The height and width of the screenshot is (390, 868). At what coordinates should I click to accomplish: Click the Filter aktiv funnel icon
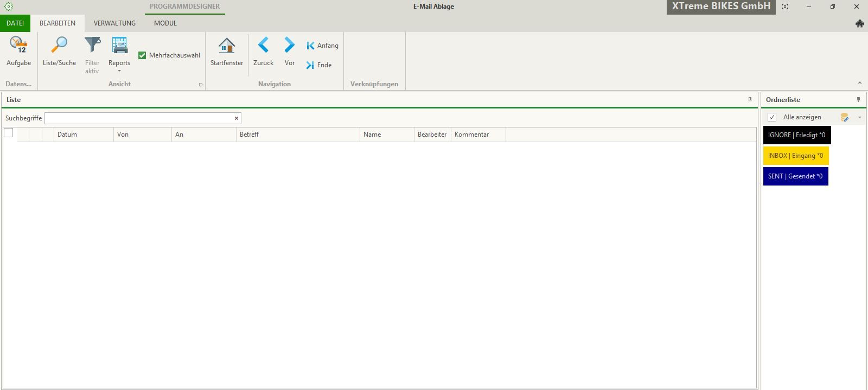click(x=92, y=46)
